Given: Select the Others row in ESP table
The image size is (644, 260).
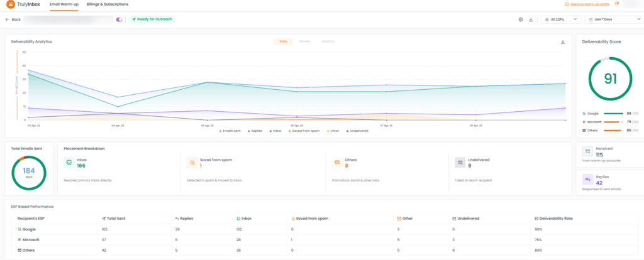Looking at the screenshot, I should pyautogui.click(x=325, y=250).
